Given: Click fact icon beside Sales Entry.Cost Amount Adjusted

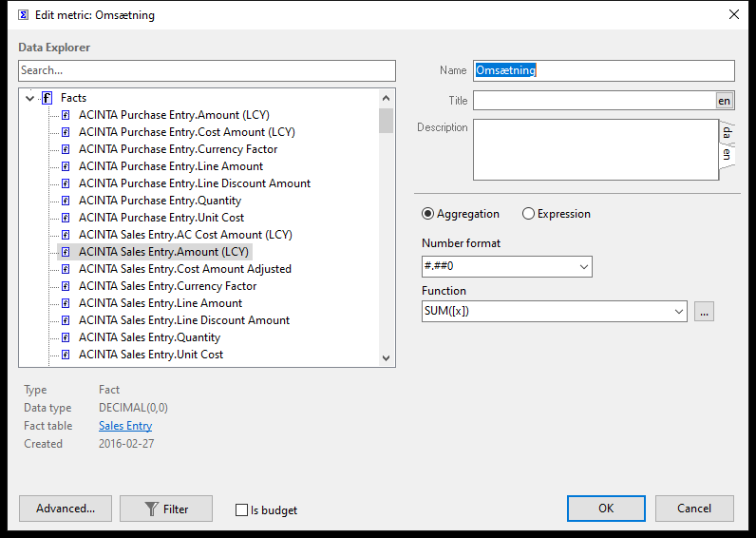Looking at the screenshot, I should coord(66,269).
